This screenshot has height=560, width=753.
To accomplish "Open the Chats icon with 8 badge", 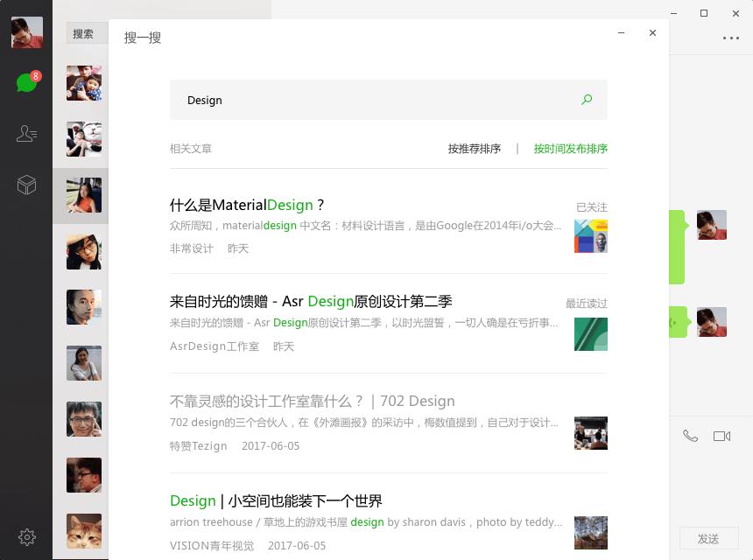I will click(x=27, y=82).
